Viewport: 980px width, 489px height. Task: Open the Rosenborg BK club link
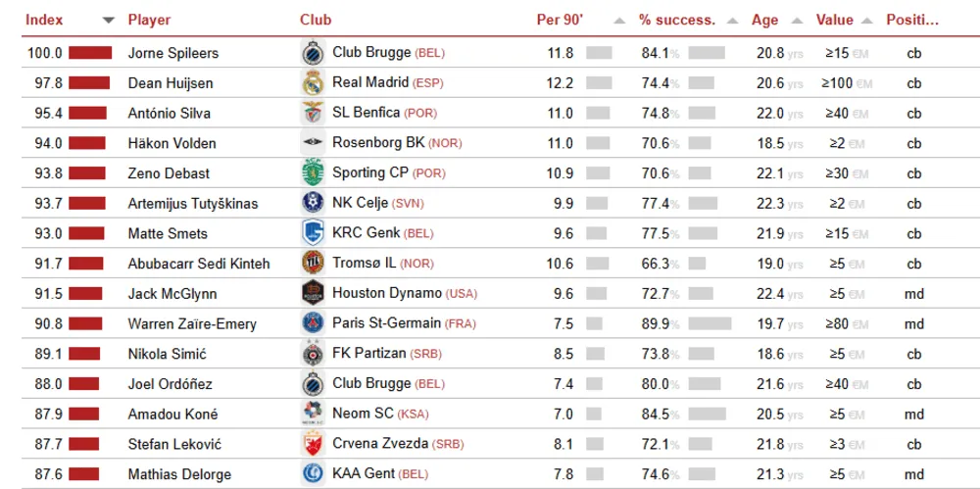[367, 143]
